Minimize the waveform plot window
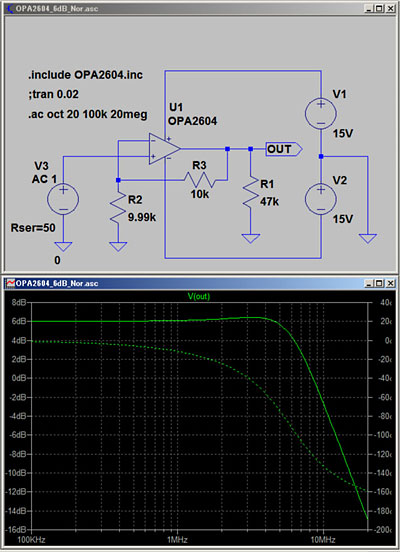Screen dimensions: 400x552 tap(368, 283)
